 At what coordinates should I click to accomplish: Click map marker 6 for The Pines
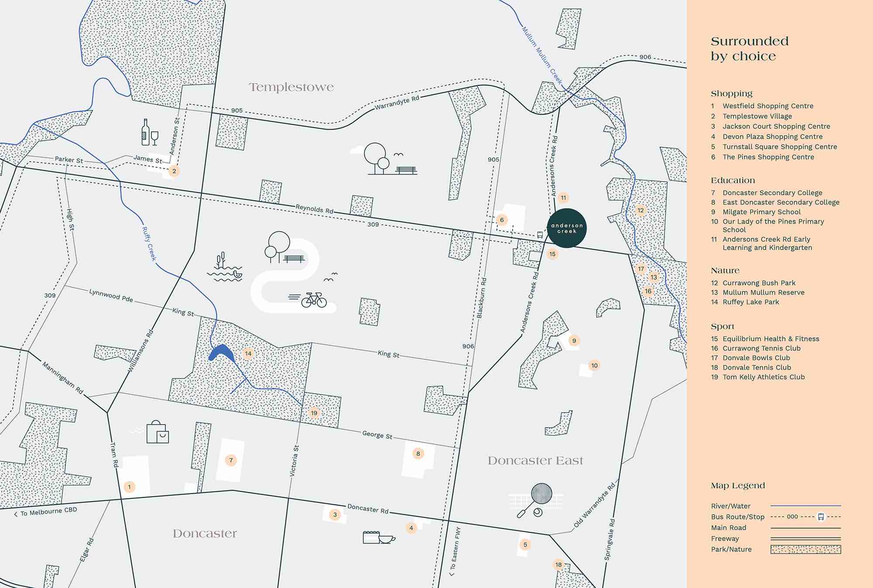tap(502, 220)
